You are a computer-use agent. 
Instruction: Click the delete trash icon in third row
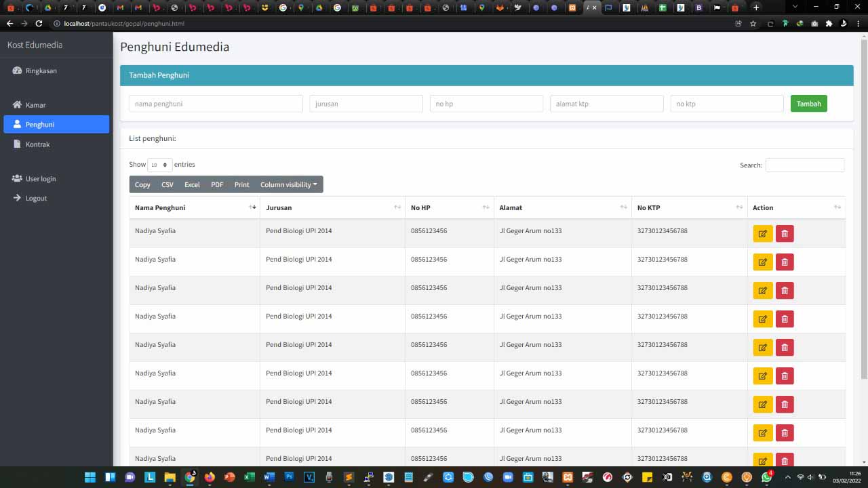[x=785, y=291]
